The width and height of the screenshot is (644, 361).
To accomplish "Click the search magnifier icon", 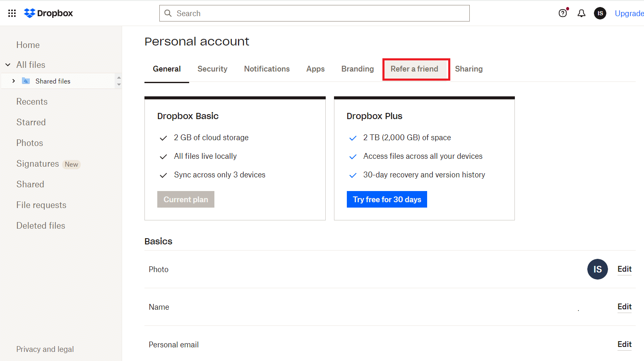I will click(x=168, y=13).
